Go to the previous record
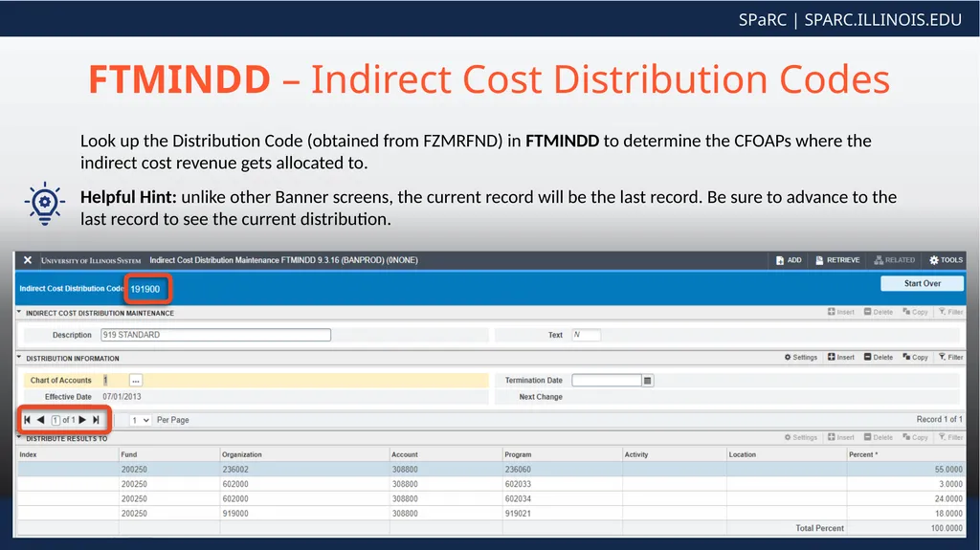This screenshot has width=980, height=550. (40, 420)
